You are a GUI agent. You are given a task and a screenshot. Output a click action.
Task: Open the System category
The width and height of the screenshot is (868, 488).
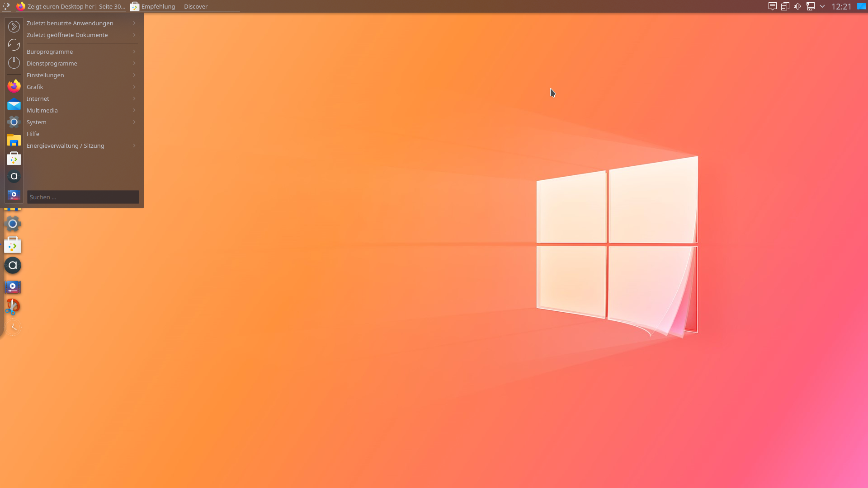[82, 122]
